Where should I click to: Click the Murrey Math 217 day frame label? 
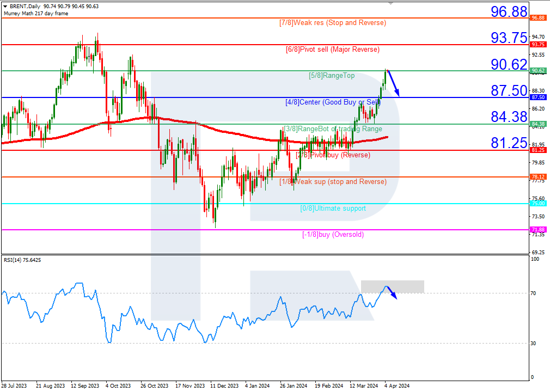click(36, 13)
